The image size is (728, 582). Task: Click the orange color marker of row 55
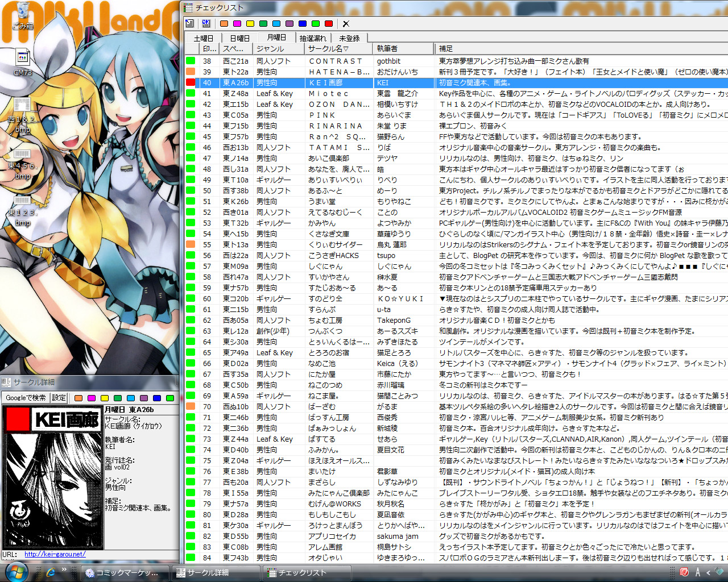[x=191, y=244]
